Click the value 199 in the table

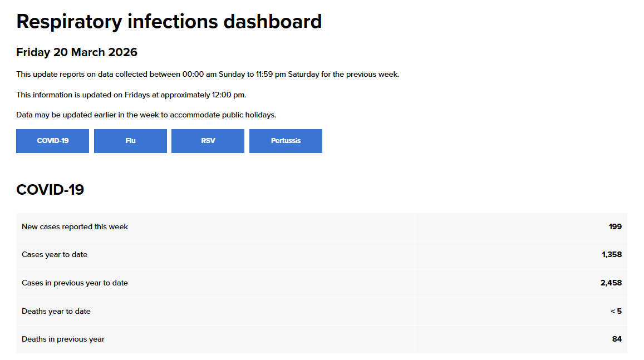614,226
